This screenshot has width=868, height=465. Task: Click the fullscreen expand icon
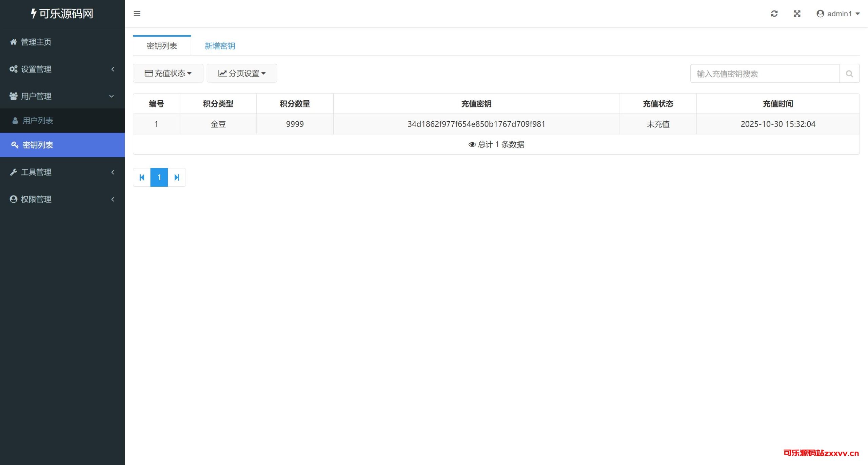[x=797, y=14]
